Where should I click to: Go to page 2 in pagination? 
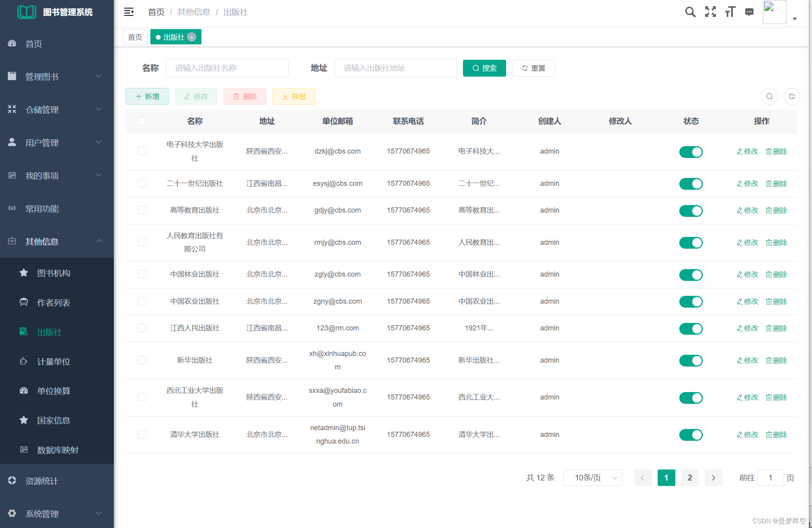(x=690, y=478)
